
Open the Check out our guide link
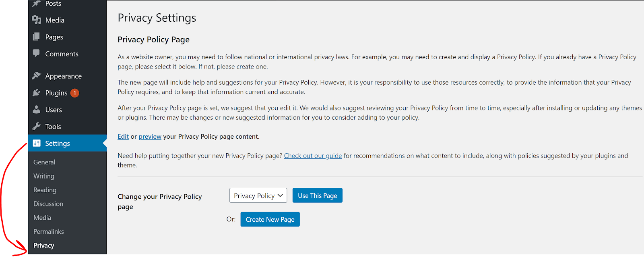(x=313, y=156)
